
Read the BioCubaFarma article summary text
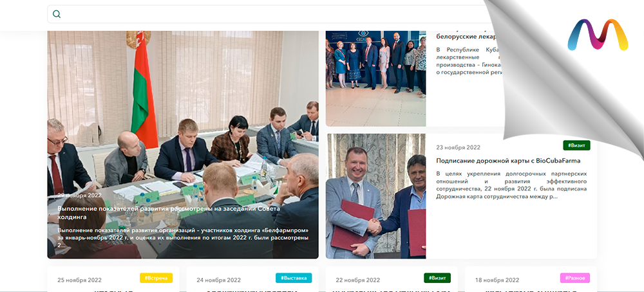511,185
